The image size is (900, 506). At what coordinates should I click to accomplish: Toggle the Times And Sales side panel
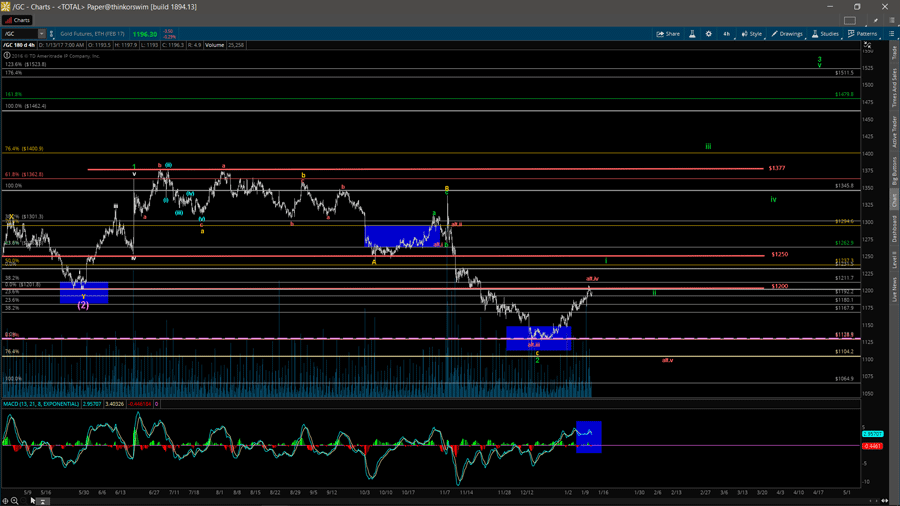(894, 84)
